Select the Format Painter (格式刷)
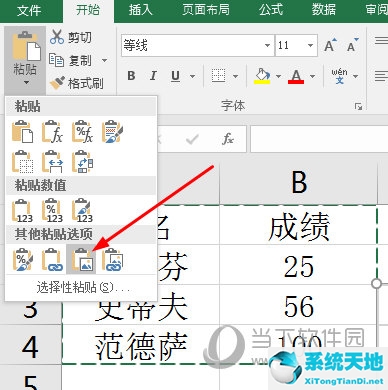The height and width of the screenshot is (390, 388). coord(76,83)
